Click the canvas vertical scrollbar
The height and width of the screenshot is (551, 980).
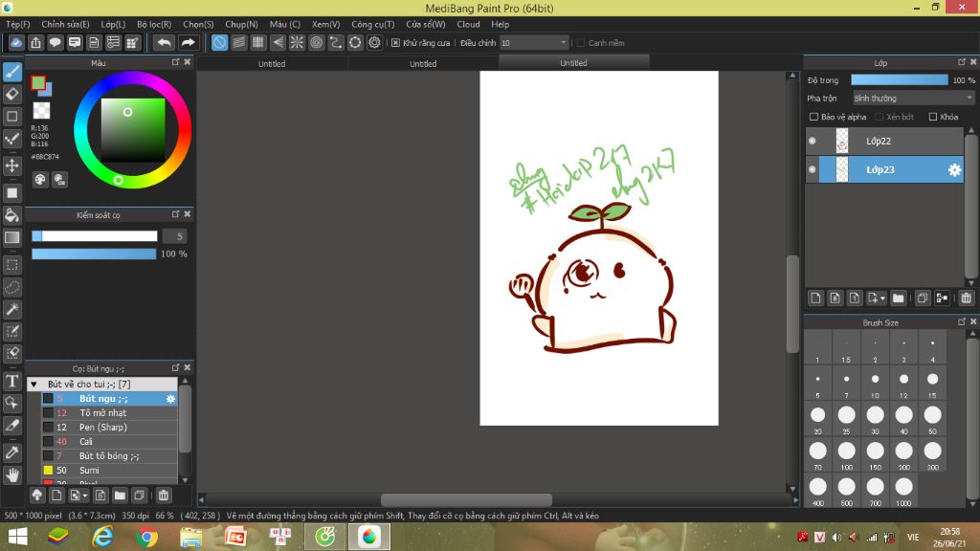(x=792, y=304)
